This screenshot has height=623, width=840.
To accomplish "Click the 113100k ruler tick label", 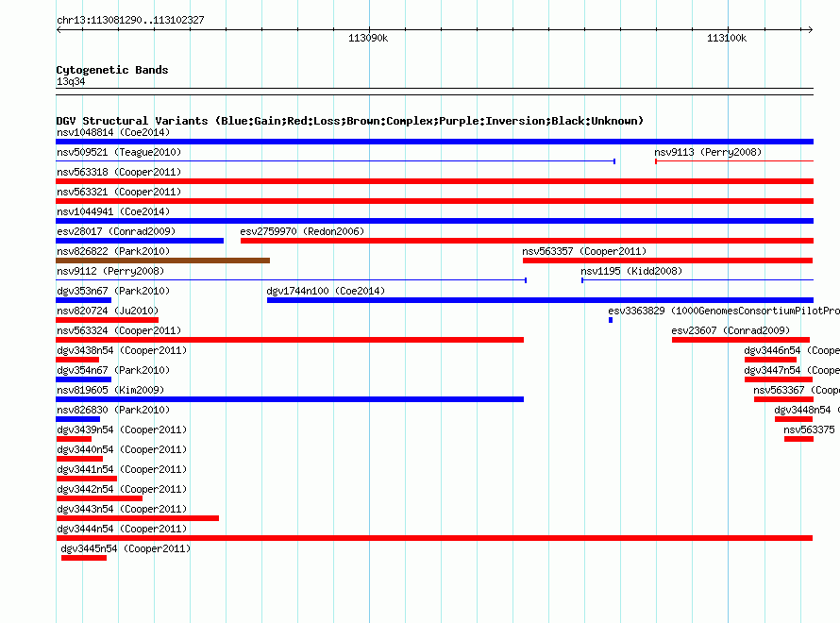I will (727, 38).
